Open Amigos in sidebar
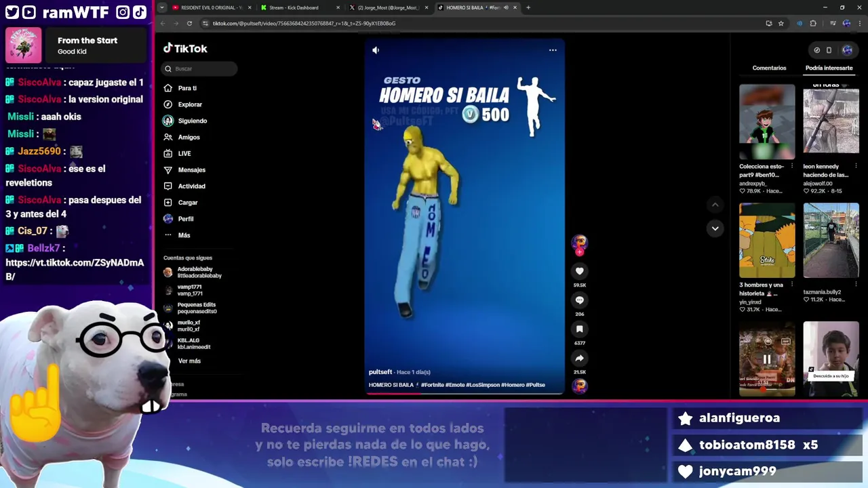The image size is (868, 488). coord(182,137)
